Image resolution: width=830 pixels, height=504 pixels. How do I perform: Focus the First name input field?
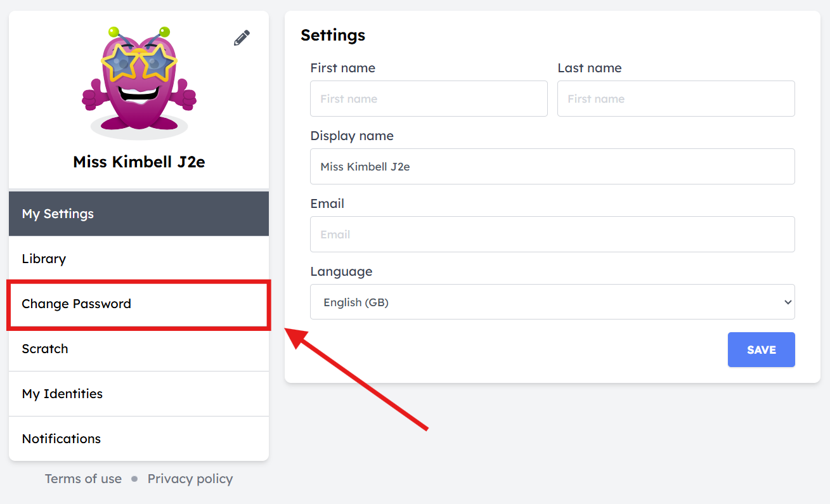pyautogui.click(x=429, y=98)
